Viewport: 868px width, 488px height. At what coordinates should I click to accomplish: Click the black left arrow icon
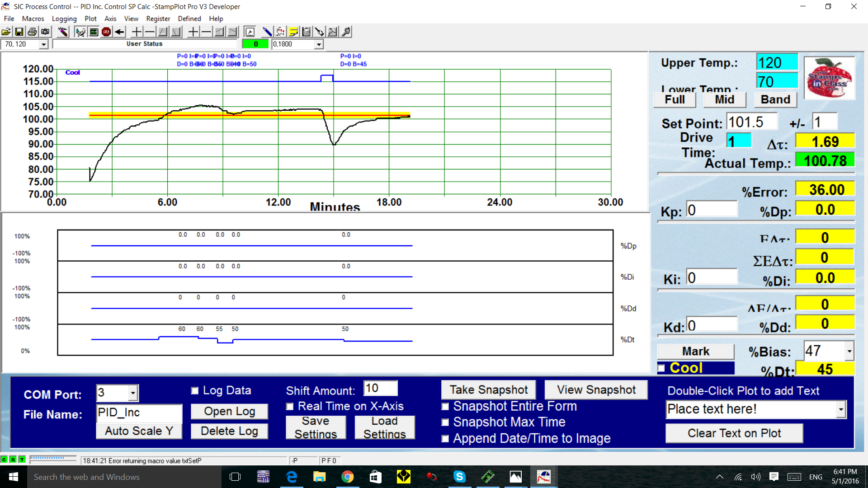coord(119,32)
